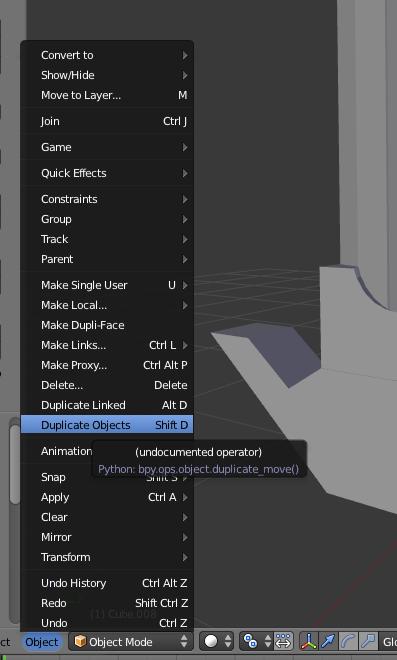Select Make Dupli-Face entry

(107, 325)
